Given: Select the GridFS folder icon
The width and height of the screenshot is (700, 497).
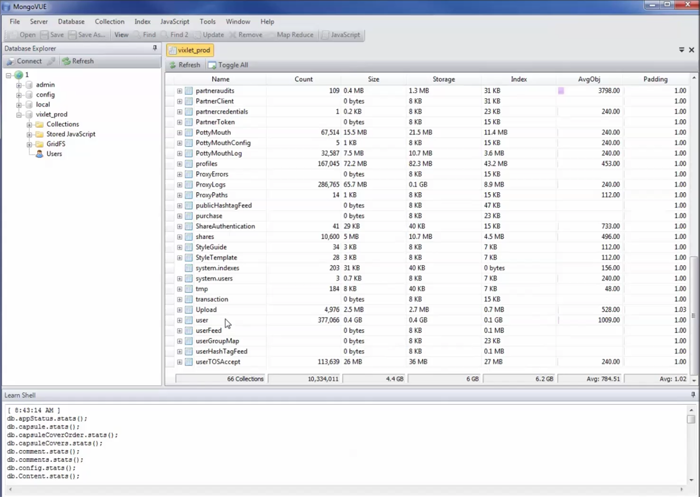Looking at the screenshot, I should 39,144.
